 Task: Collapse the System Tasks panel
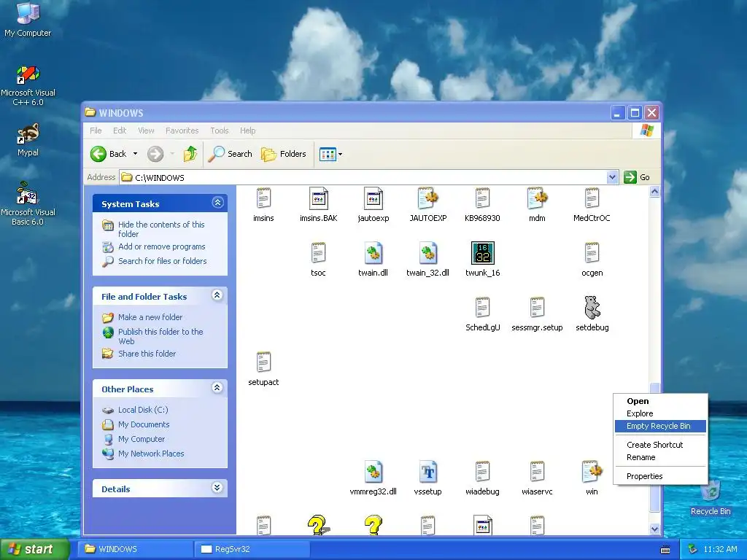pyautogui.click(x=217, y=203)
